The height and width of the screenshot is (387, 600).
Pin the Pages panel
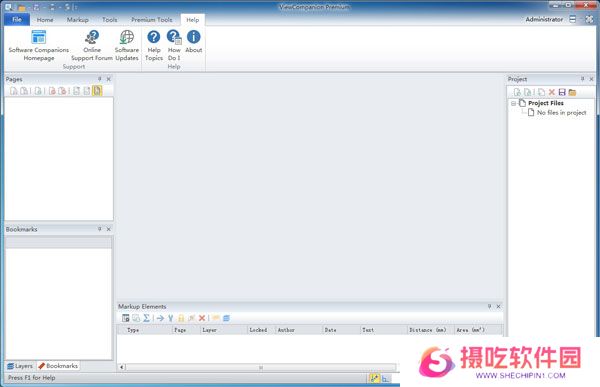click(99, 79)
